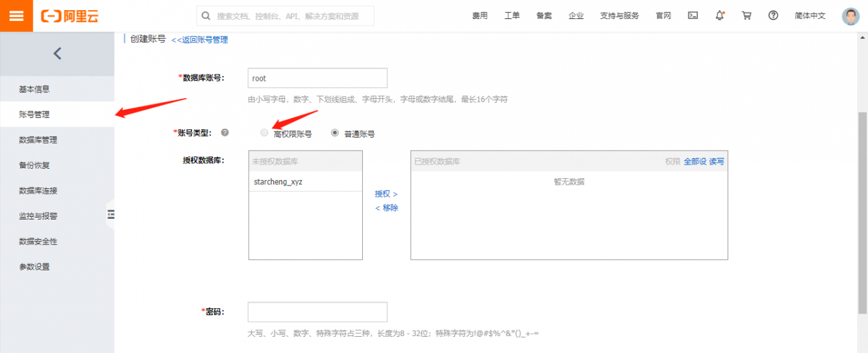This screenshot has width=868, height=353.
Task: Select the 普通账号 radio button
Action: (335, 133)
